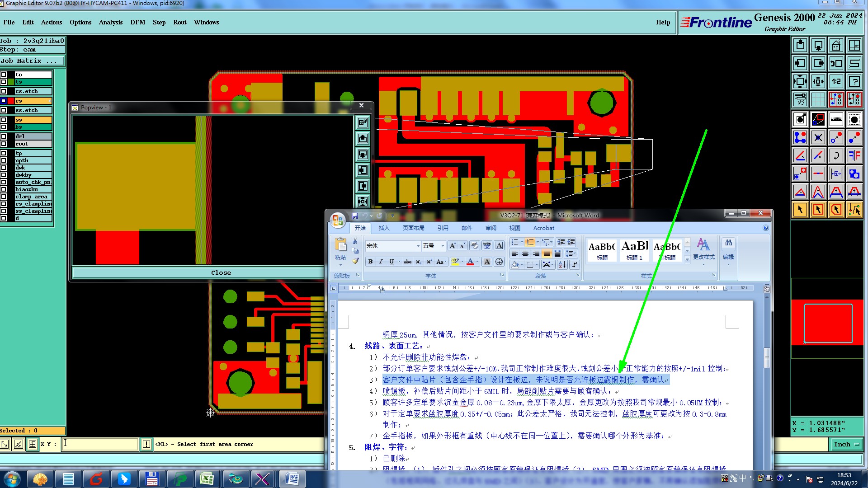Click the rotate arrow edit tool
This screenshot has width=868, height=488.
[836, 156]
